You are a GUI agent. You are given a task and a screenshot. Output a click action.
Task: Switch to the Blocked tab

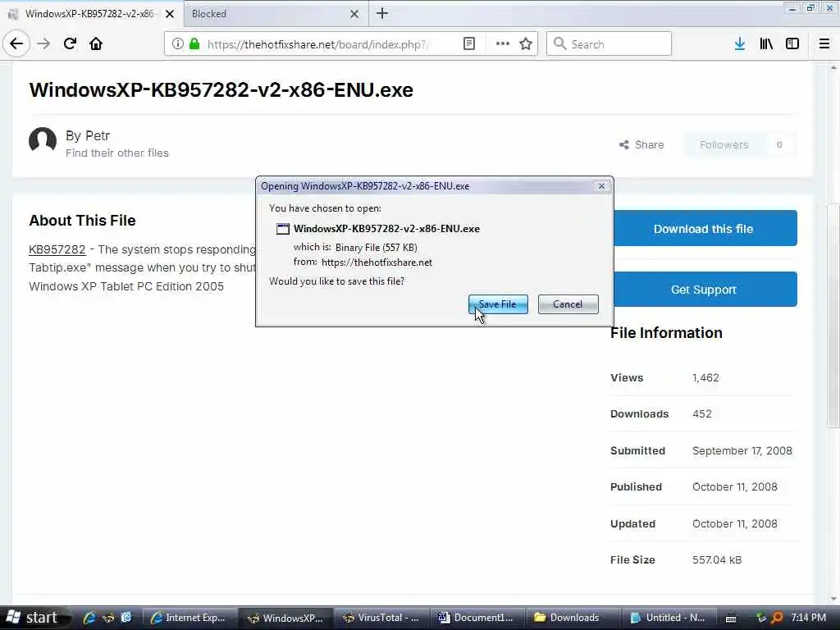[x=276, y=14]
